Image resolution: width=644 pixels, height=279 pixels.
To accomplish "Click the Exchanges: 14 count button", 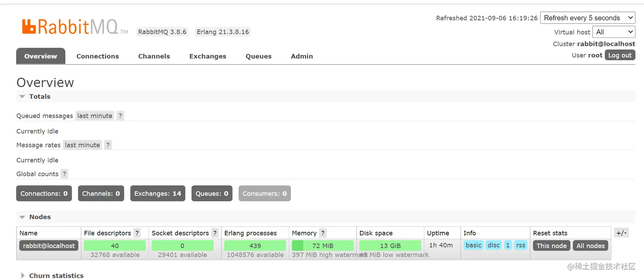I will click(x=158, y=193).
